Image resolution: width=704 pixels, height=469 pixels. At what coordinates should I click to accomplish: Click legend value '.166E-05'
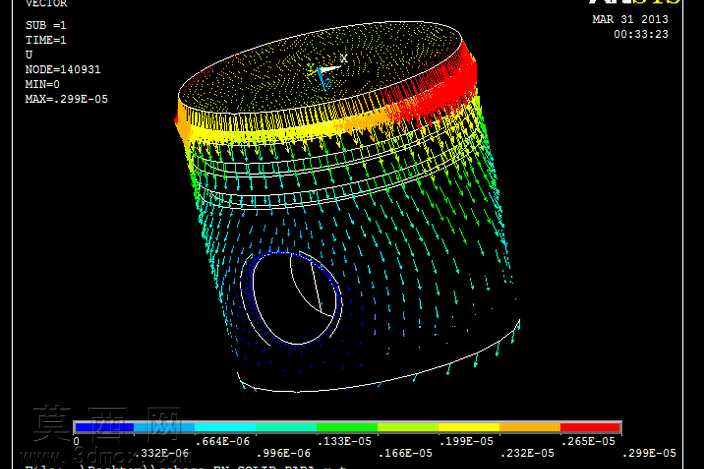pyautogui.click(x=405, y=453)
